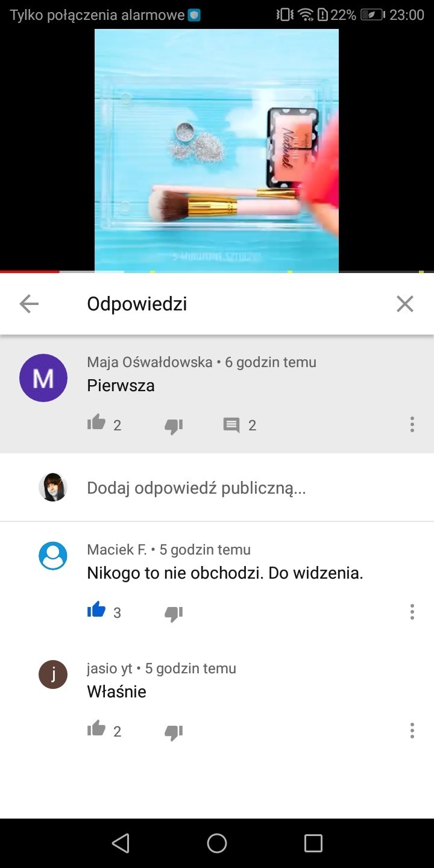This screenshot has width=434, height=868.
Task: Like Maja Oświałdowska's comment
Action: click(x=96, y=424)
